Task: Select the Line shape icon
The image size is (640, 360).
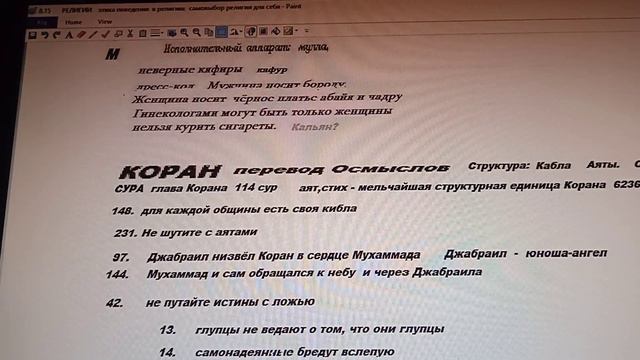Action: tap(93, 34)
